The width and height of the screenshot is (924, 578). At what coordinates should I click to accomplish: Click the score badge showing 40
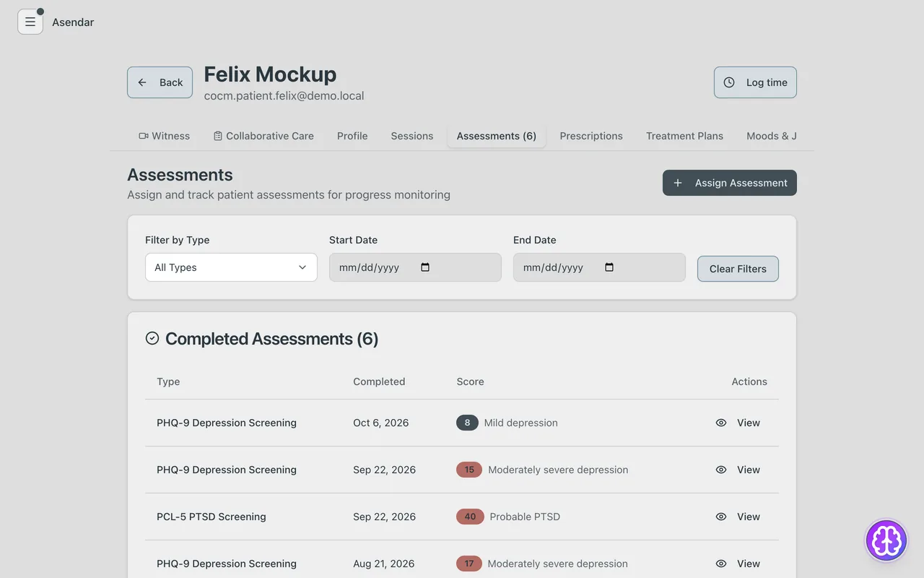point(470,517)
